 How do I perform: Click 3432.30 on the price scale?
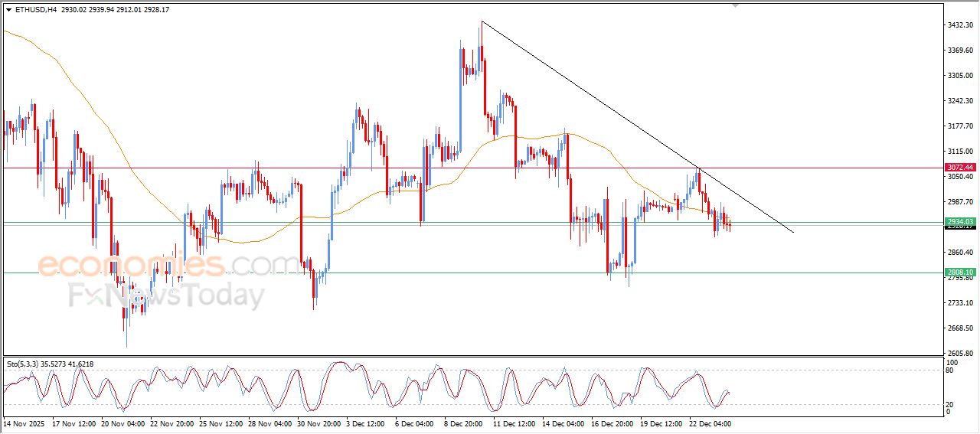pyautogui.click(x=959, y=25)
